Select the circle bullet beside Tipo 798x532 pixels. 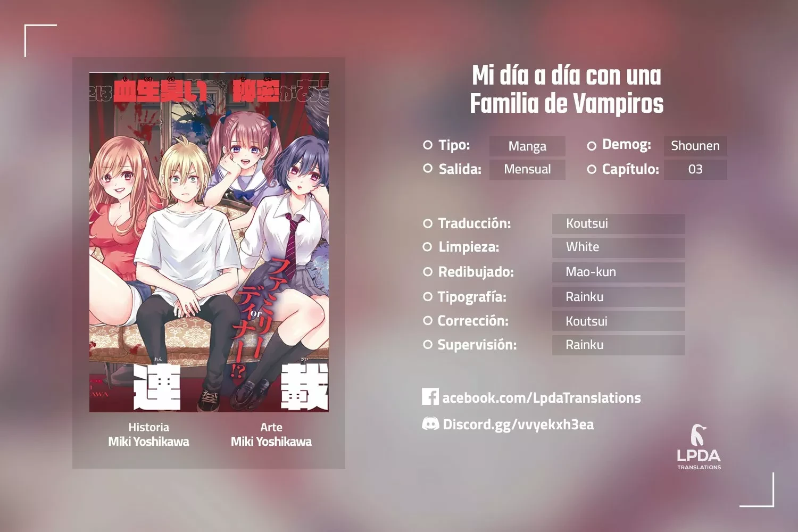[x=427, y=145]
